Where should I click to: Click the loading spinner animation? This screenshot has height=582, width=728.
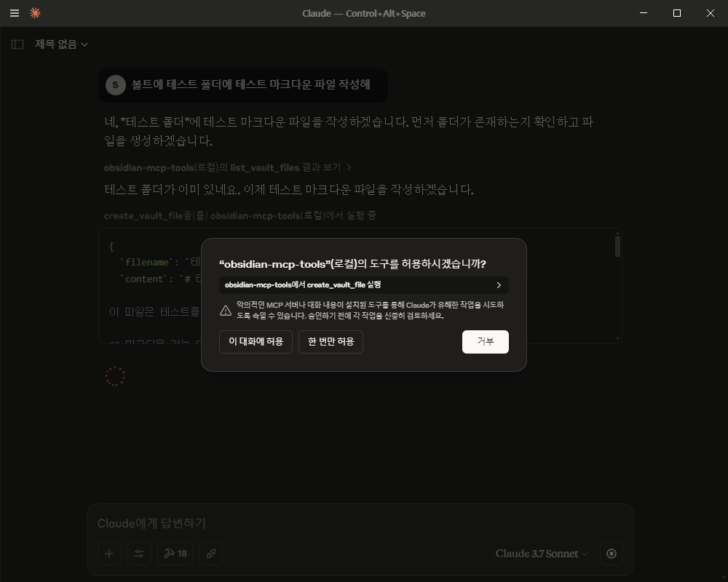click(115, 376)
